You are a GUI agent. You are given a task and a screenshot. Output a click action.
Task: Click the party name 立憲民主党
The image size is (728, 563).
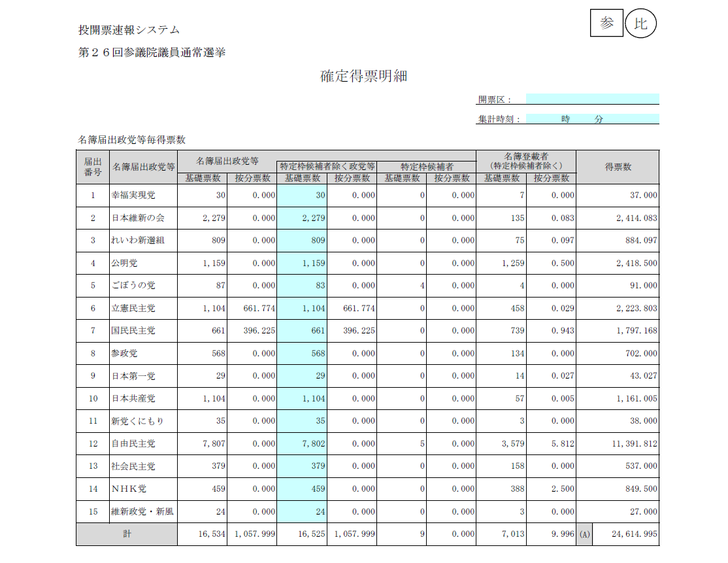133,308
